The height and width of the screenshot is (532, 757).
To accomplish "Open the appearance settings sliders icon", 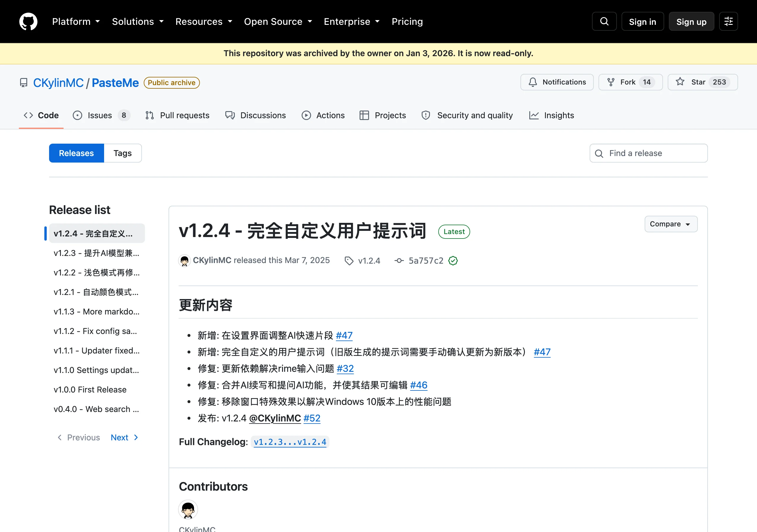I will pyautogui.click(x=728, y=21).
